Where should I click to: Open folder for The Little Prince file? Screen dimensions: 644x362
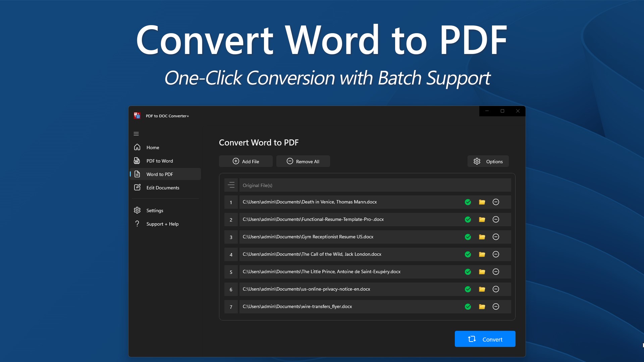coord(482,272)
